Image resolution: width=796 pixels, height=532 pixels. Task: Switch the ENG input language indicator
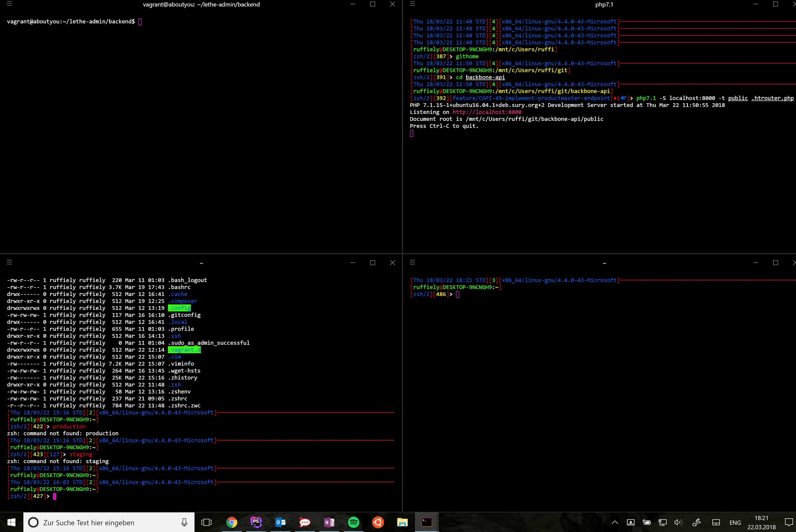[735, 523]
